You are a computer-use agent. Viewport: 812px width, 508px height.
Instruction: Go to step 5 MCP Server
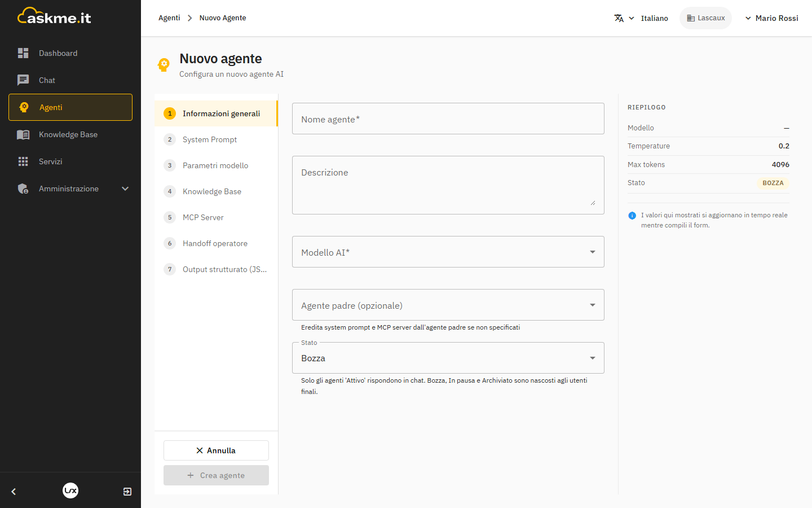click(216, 217)
